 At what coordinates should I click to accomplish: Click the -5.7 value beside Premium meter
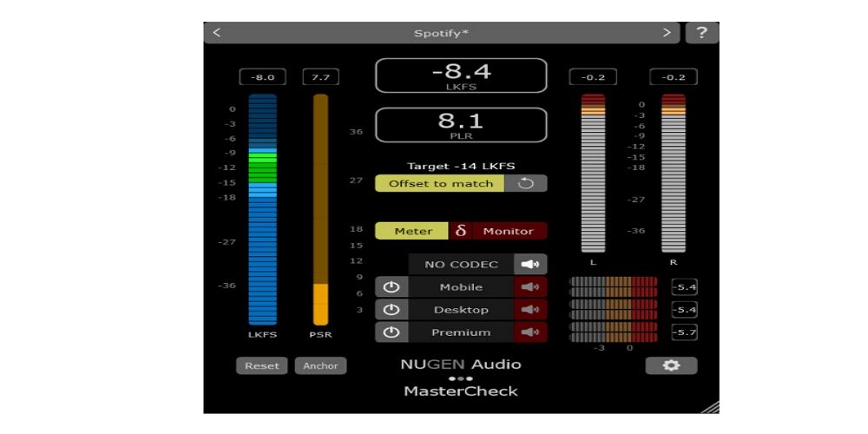(x=684, y=332)
